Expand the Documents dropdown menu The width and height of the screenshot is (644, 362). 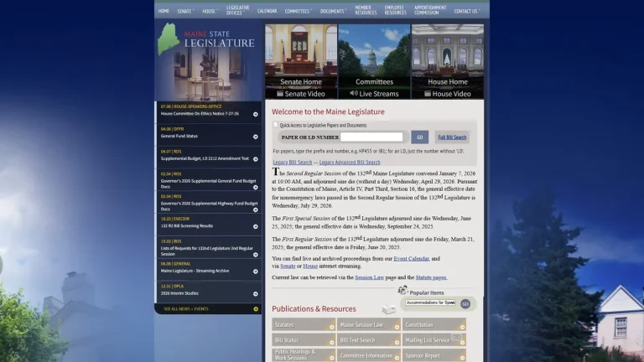point(334,11)
